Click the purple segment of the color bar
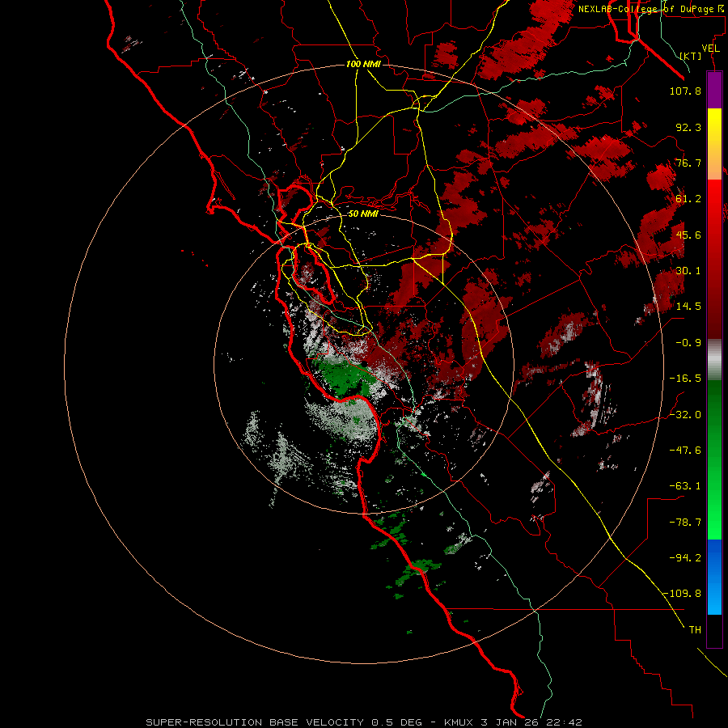 (x=714, y=90)
